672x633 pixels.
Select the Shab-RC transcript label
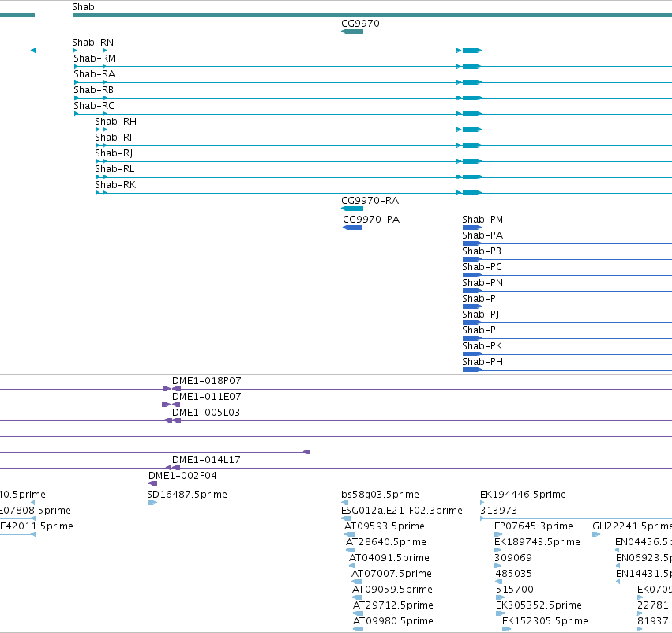94,106
